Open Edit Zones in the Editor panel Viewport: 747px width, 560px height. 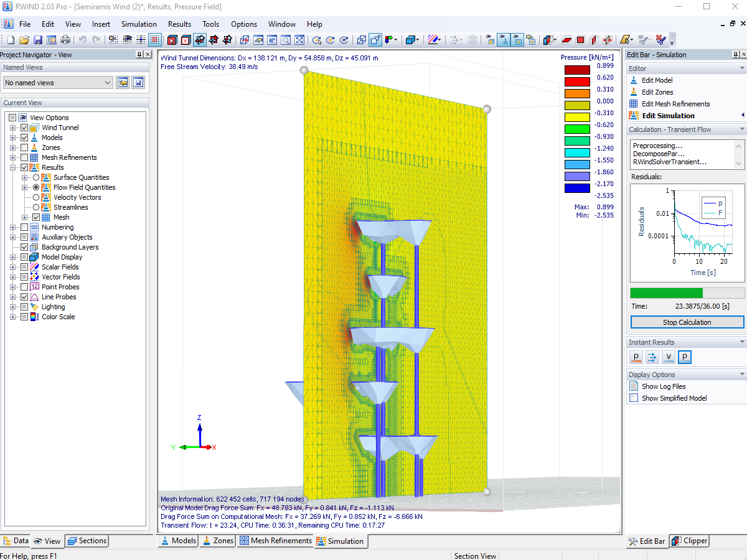(x=657, y=92)
